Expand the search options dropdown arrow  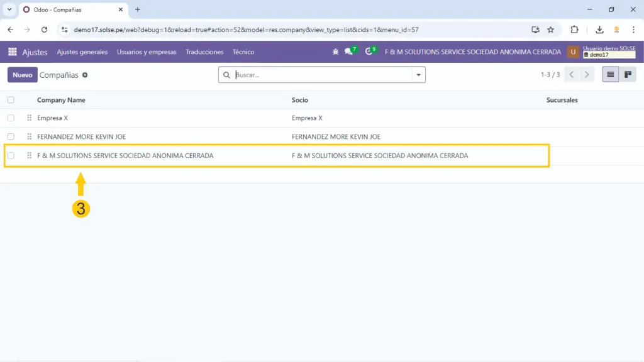click(x=418, y=75)
